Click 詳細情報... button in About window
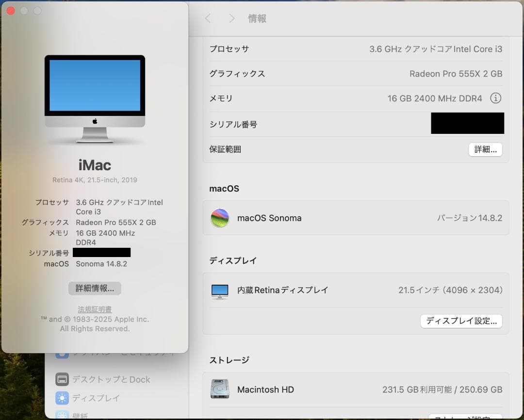The width and height of the screenshot is (524, 420). 95,288
